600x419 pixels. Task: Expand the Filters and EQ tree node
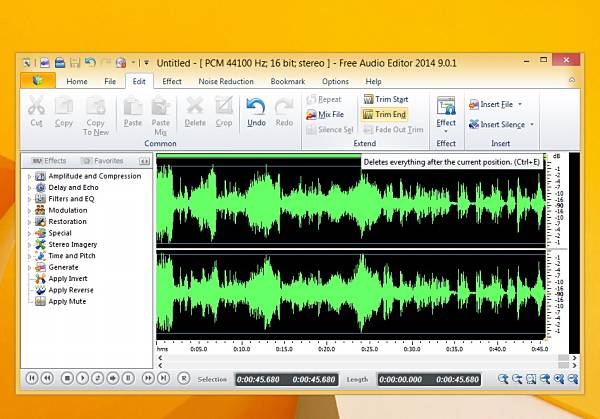[29, 199]
